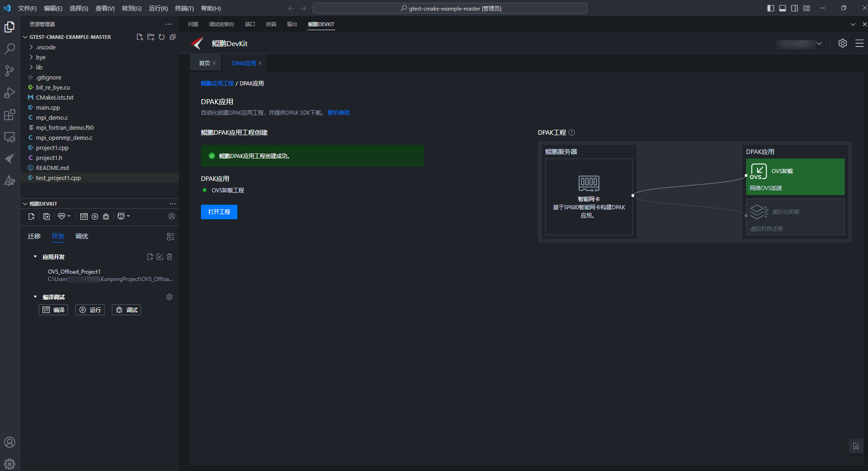Image resolution: width=868 pixels, height=471 pixels.
Task: Close the DPAK应用 tab
Action: (x=260, y=64)
